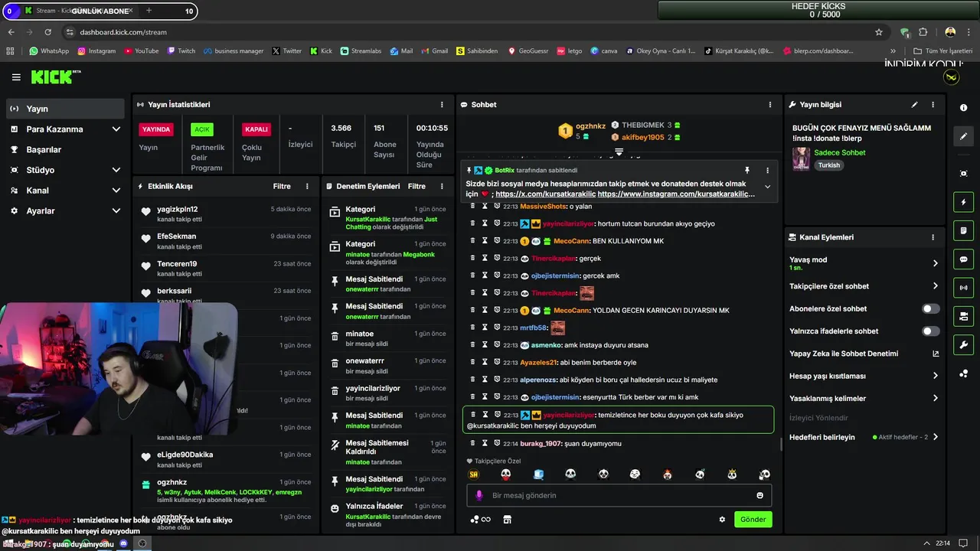
Task: Open the Twitch bookmark
Action: coord(181,51)
